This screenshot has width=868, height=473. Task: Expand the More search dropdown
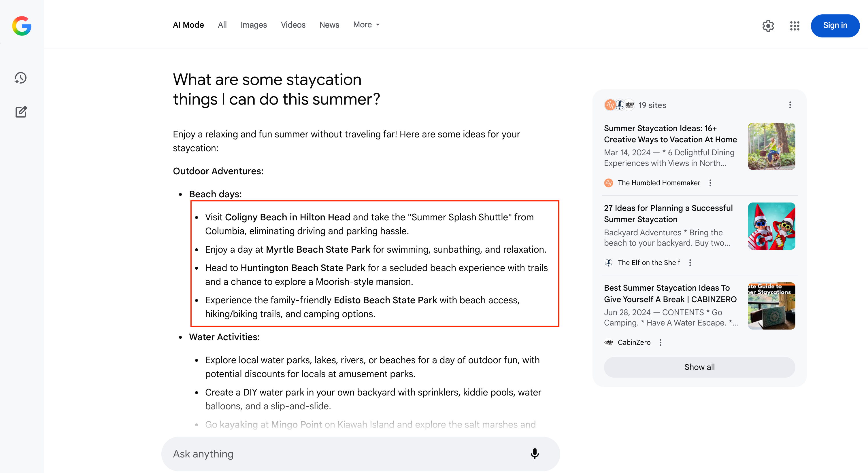(366, 25)
